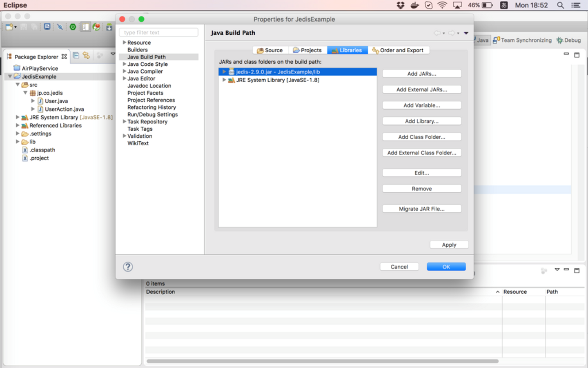
Task: Expand JRE System Library in build path list
Action: pyautogui.click(x=224, y=80)
